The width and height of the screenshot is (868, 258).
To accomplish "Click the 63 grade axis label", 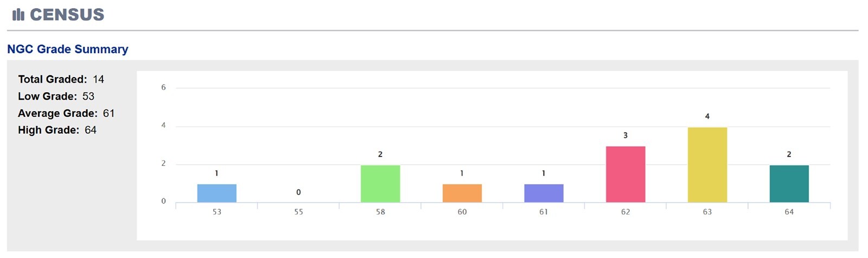I will tap(707, 212).
